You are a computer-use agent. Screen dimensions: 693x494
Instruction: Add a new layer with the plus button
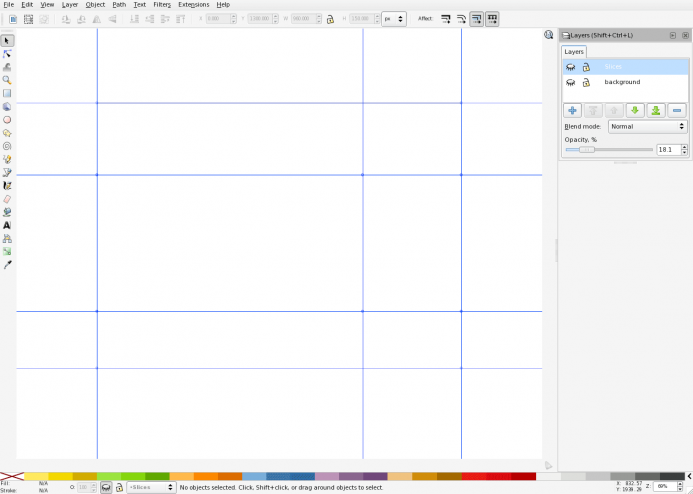tap(572, 110)
